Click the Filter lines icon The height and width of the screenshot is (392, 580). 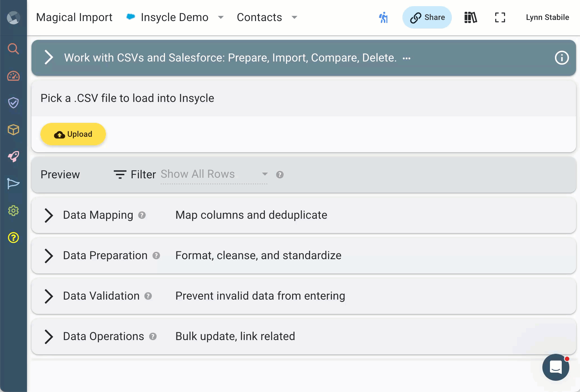(120, 174)
